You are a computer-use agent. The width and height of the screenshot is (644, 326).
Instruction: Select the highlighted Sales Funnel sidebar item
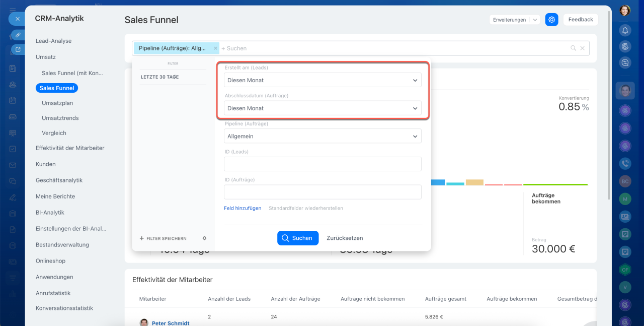[57, 88]
